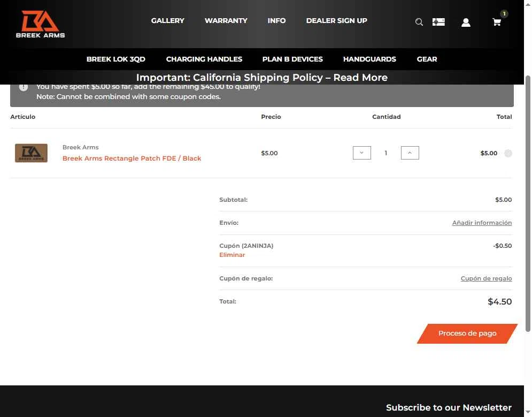Click the Precio column header
Screen dimensions: 532x417
point(271,117)
